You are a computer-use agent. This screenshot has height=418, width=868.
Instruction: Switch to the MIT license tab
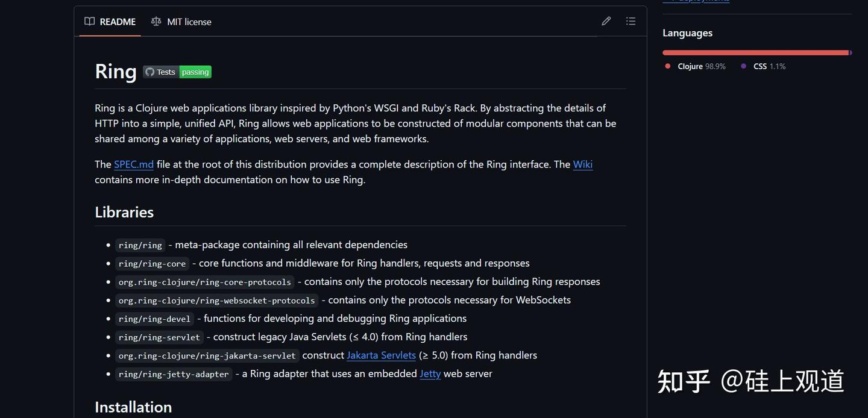point(189,20)
